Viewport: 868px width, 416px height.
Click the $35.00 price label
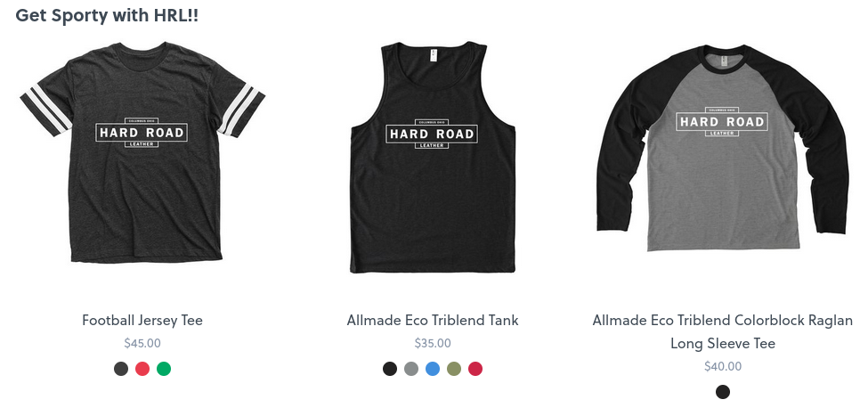[x=433, y=344]
